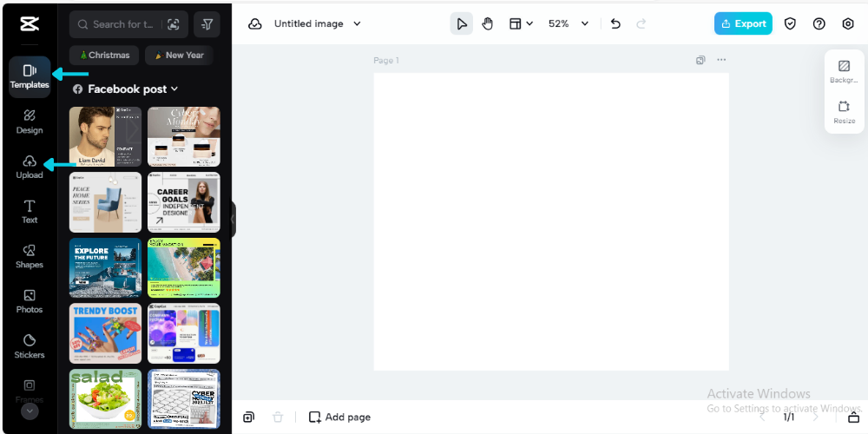Click the blank white canvas page
This screenshot has width=868, height=434.
551,221
